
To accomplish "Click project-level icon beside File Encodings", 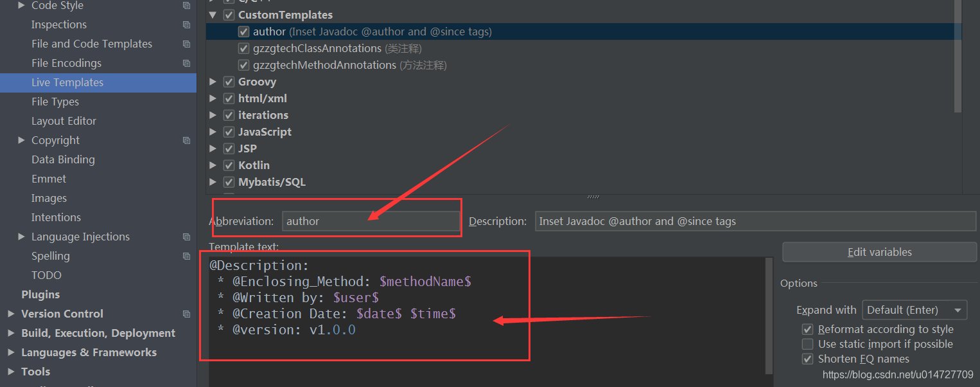I will point(186,64).
